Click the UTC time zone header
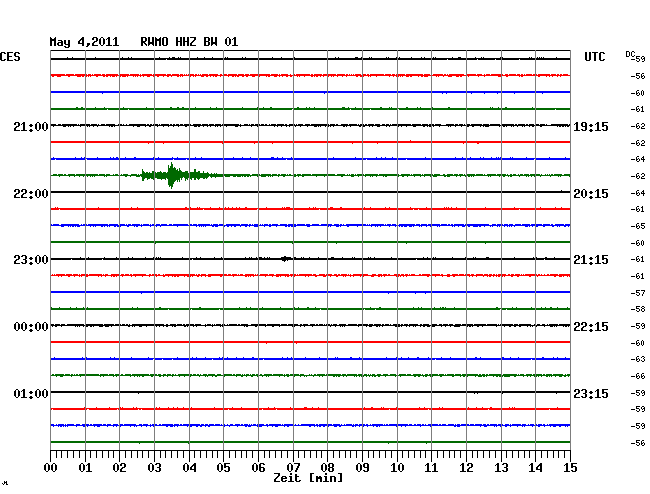 [594, 57]
